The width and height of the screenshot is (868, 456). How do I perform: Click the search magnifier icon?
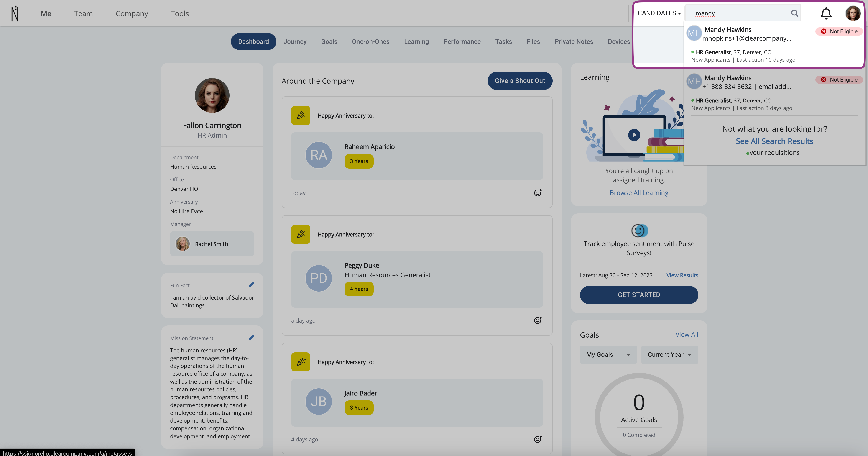(794, 13)
